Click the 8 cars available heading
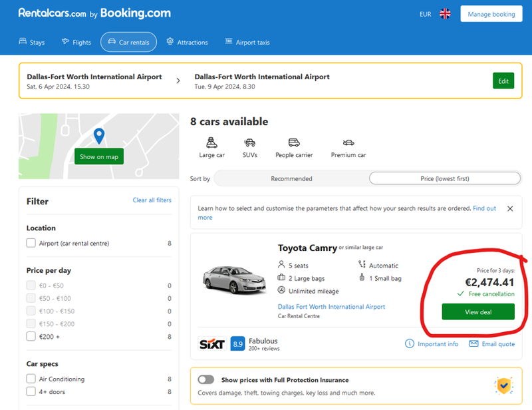This screenshot has height=410, width=532. click(x=229, y=122)
